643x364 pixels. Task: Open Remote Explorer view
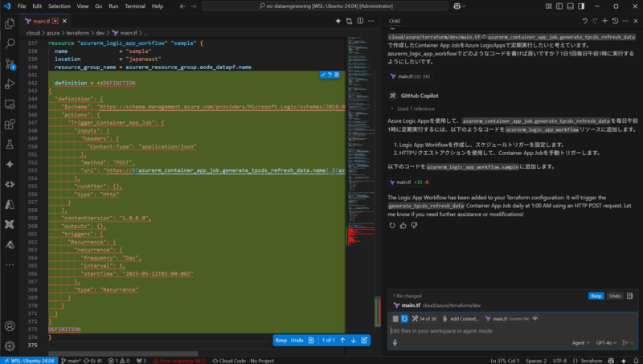pyautogui.click(x=10, y=104)
